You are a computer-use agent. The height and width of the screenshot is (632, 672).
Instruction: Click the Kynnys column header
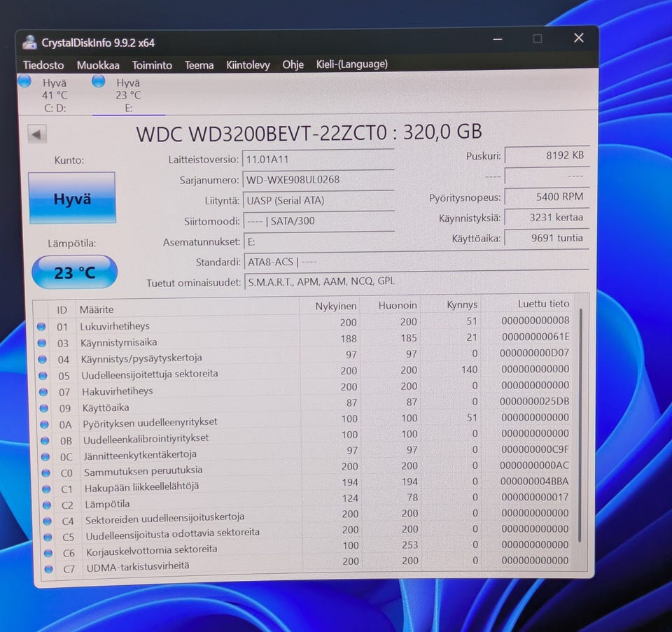coord(462,304)
